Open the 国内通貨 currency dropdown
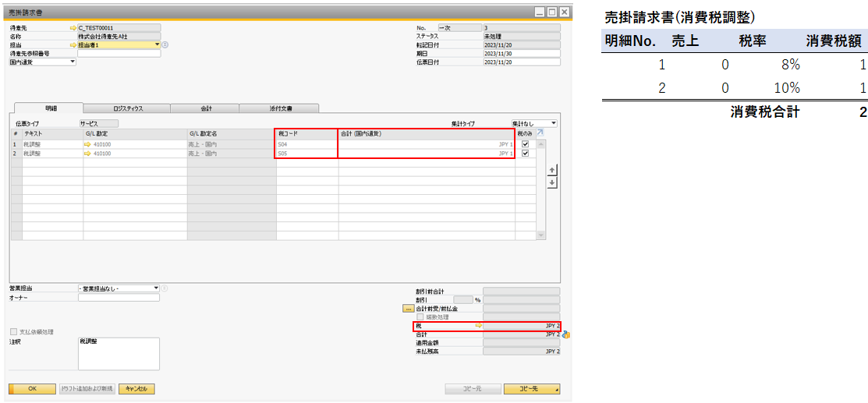The height and width of the screenshot is (403, 868). click(x=73, y=62)
